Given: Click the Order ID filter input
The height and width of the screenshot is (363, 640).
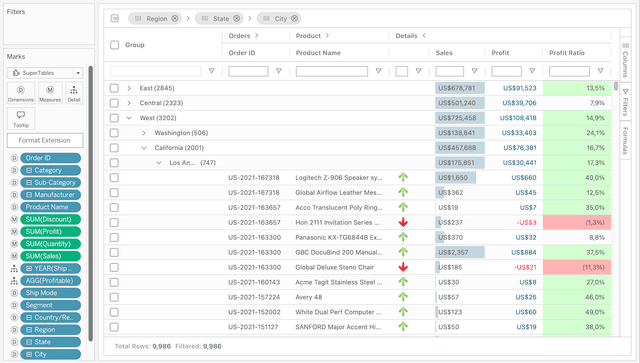Looking at the screenshot, I should 248,71.
